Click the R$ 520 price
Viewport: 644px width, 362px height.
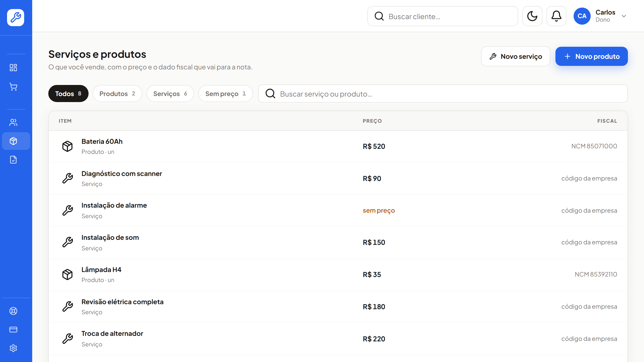point(374,146)
